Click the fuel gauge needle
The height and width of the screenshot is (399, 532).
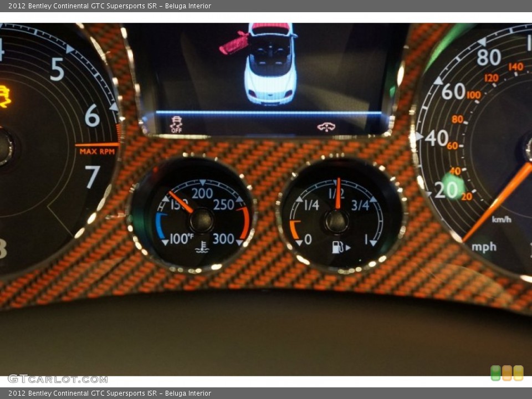(338, 193)
